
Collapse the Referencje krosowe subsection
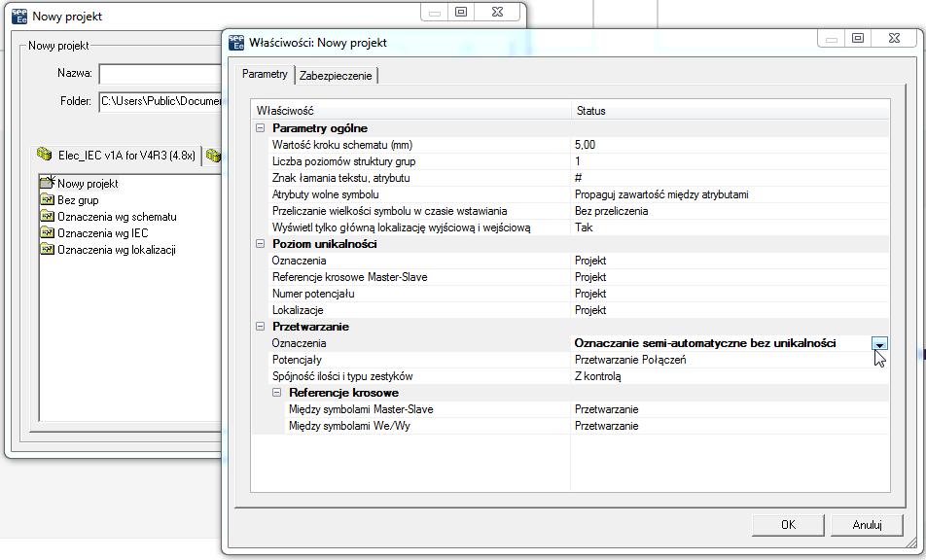(x=276, y=393)
